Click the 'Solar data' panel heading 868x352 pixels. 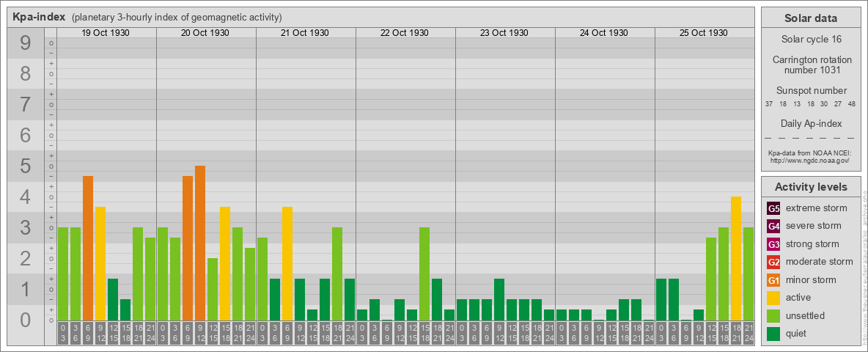[x=810, y=18]
